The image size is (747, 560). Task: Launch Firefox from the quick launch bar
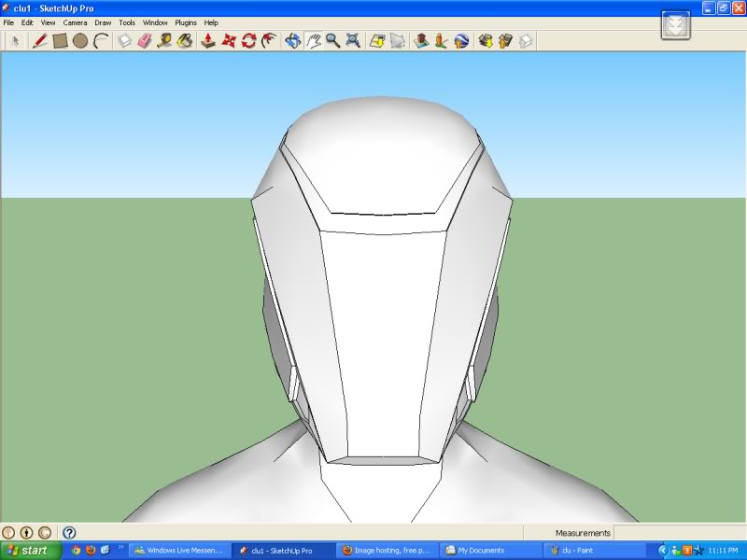[91, 551]
